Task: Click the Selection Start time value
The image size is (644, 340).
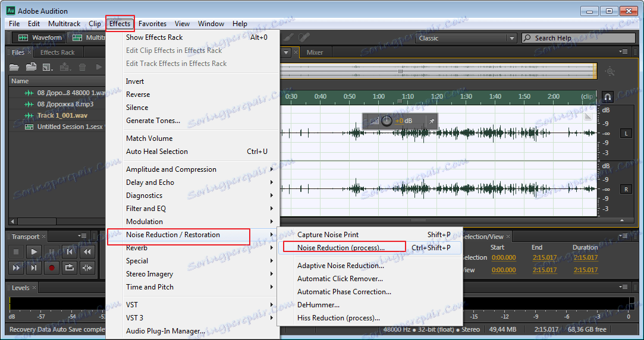Action: click(x=504, y=258)
